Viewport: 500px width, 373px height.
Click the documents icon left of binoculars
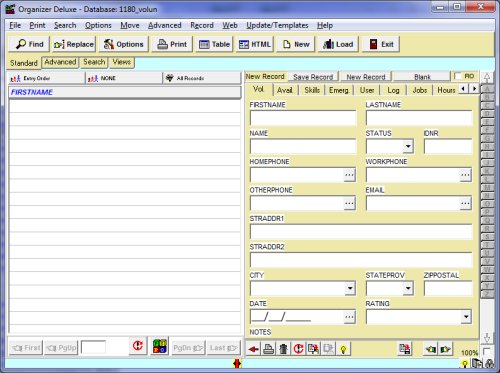click(478, 364)
